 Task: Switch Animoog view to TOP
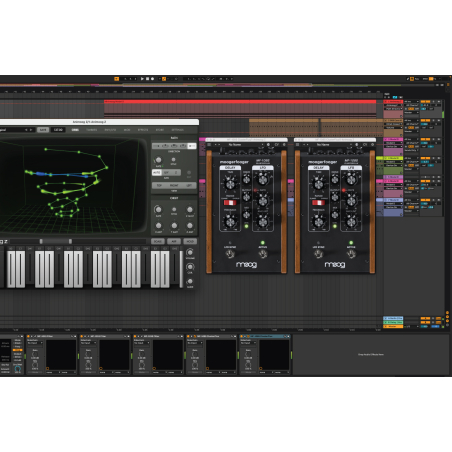(x=159, y=185)
